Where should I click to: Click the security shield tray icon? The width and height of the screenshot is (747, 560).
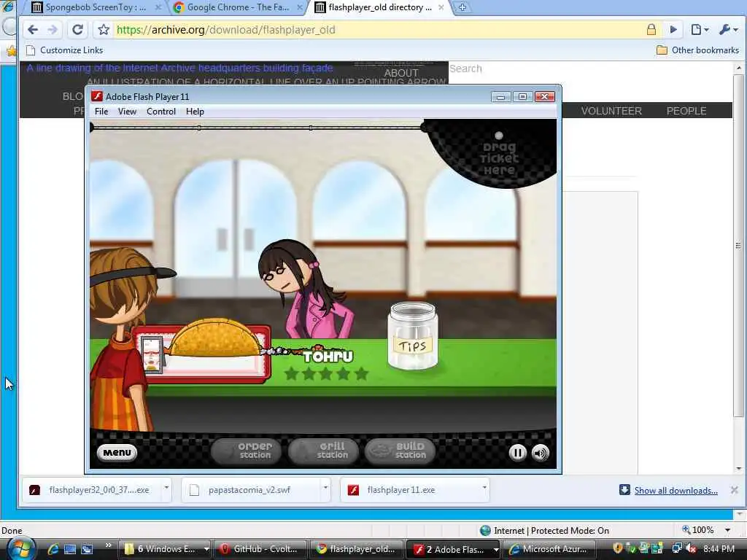click(x=617, y=549)
